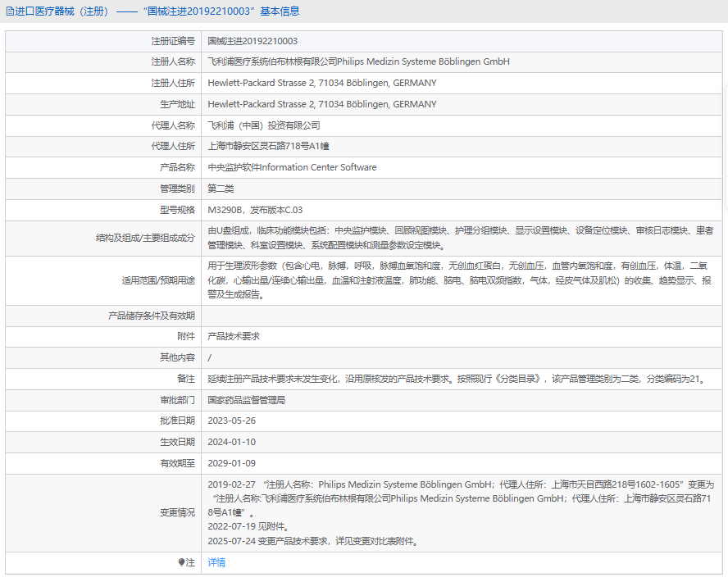Click change entry dated 2019-02-27

(461, 498)
